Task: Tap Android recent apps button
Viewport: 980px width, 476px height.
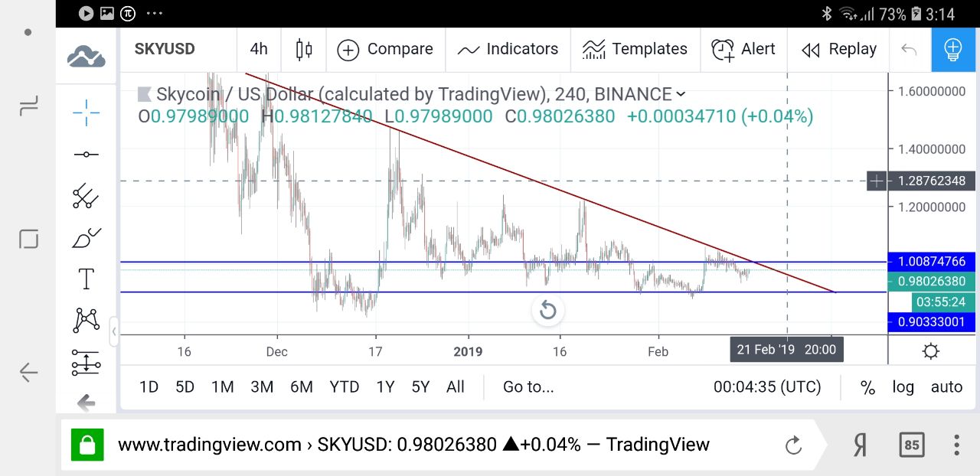Action: (28, 106)
